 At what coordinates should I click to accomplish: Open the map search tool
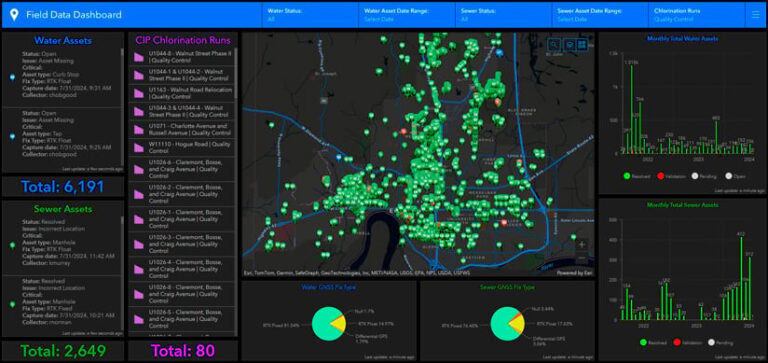click(x=554, y=44)
